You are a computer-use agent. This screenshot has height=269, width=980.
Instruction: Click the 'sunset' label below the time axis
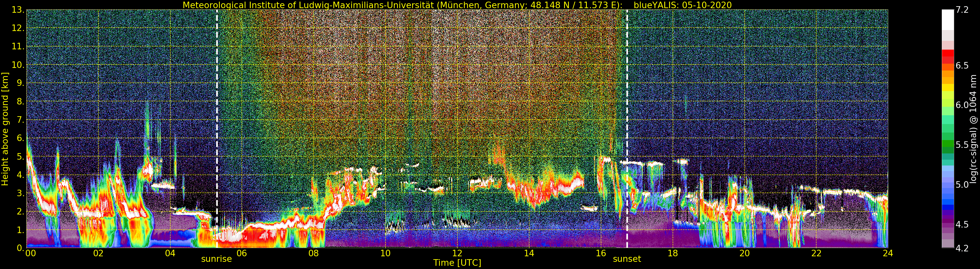tap(627, 259)
